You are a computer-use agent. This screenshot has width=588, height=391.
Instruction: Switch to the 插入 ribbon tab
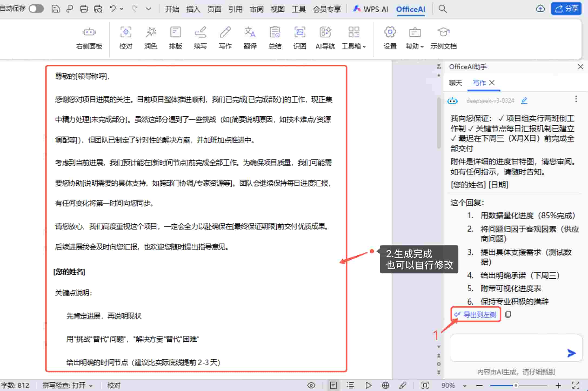click(x=193, y=9)
